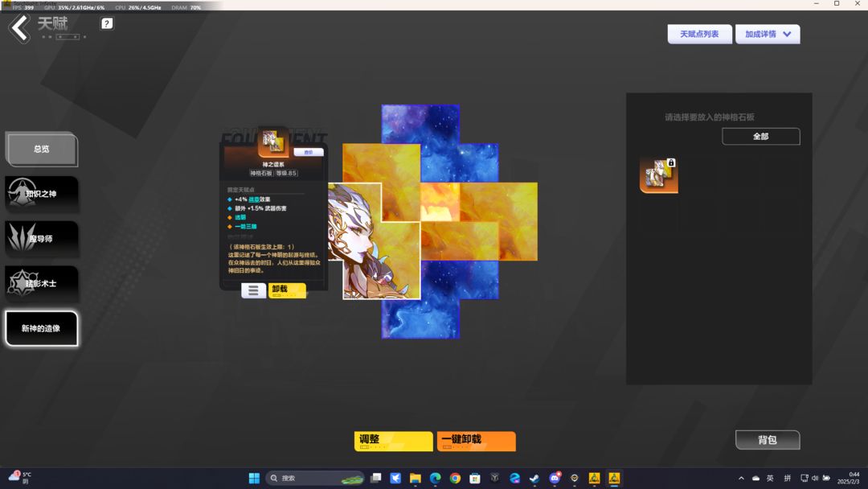
Task: Expand the system tray hidden icons chevron
Action: pyautogui.click(x=741, y=478)
